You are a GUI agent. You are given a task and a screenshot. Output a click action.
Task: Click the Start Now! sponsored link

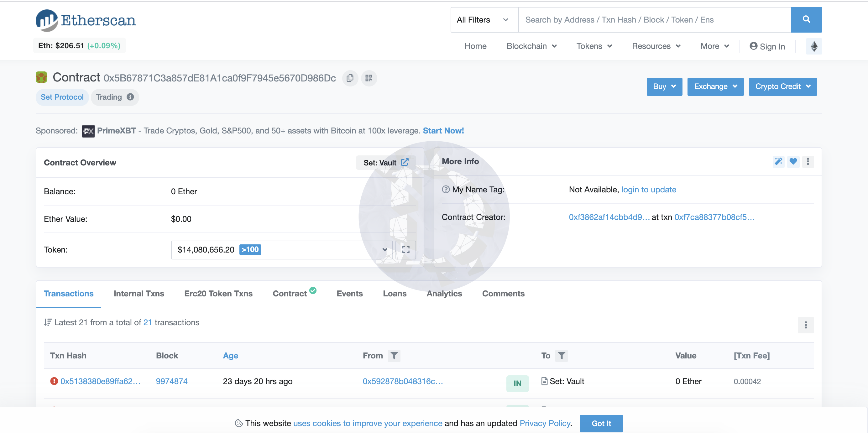coord(443,131)
